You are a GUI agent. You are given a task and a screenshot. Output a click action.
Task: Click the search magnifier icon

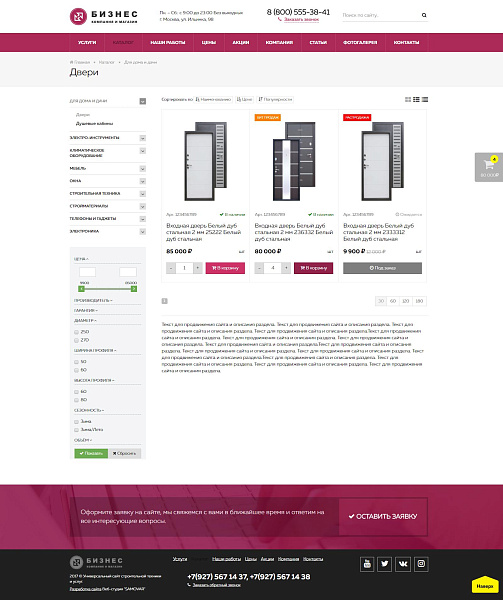pyautogui.click(x=424, y=15)
